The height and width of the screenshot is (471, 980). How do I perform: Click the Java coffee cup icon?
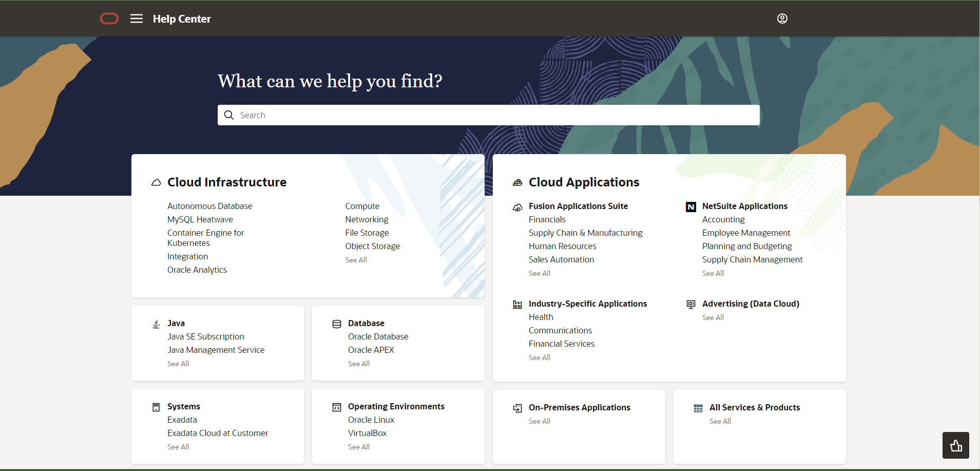[x=156, y=324]
